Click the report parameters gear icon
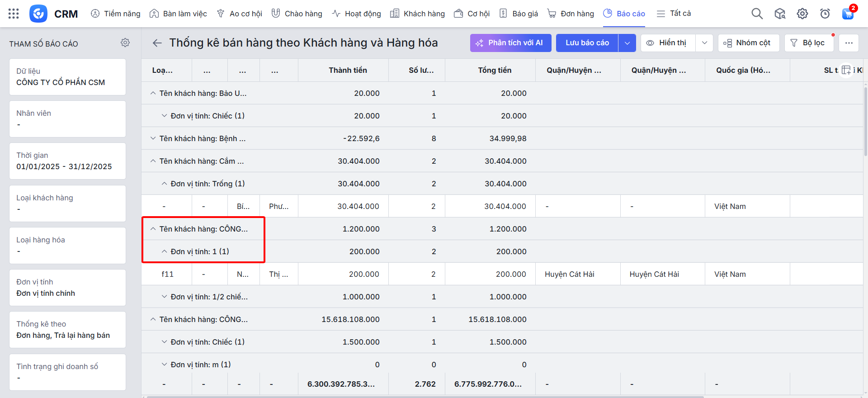The image size is (868, 398). pos(125,43)
